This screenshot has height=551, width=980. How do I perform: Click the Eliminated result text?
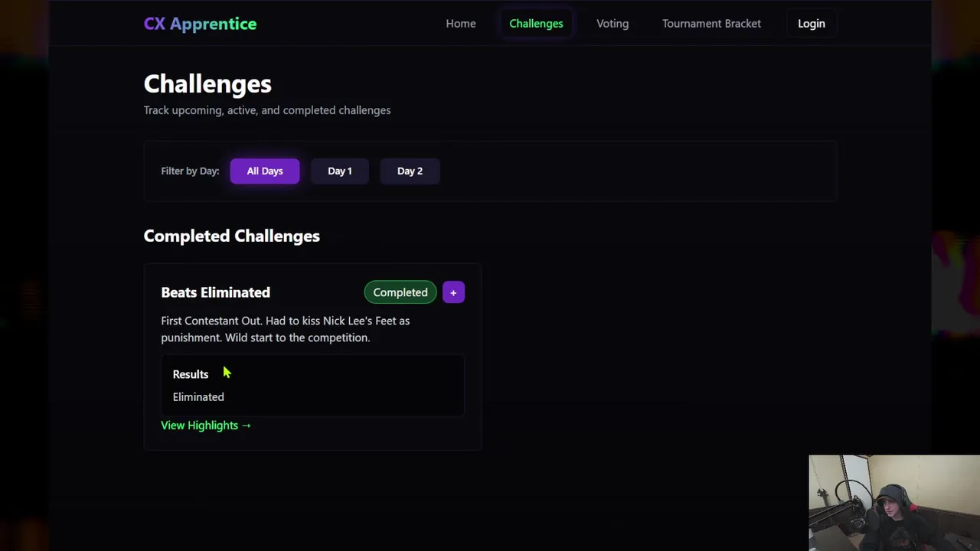198,396
